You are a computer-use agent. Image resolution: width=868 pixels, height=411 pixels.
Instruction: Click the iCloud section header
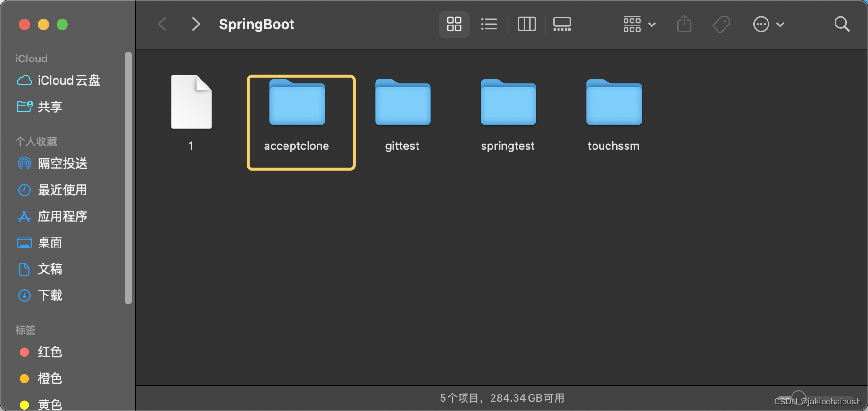[31, 58]
